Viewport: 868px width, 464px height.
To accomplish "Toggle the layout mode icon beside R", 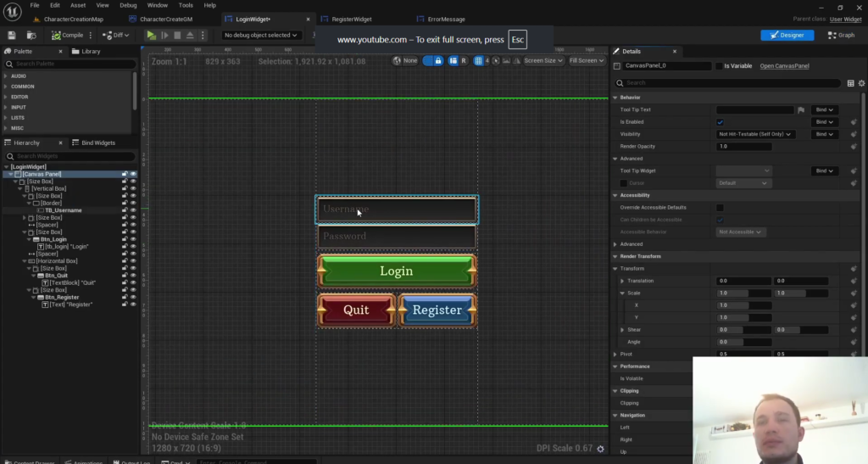I will (x=453, y=60).
